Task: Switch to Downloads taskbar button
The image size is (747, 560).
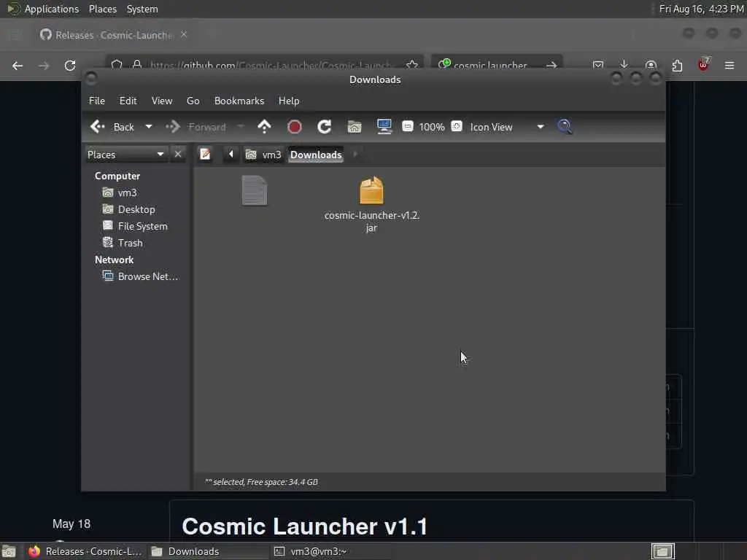Action: point(208,551)
